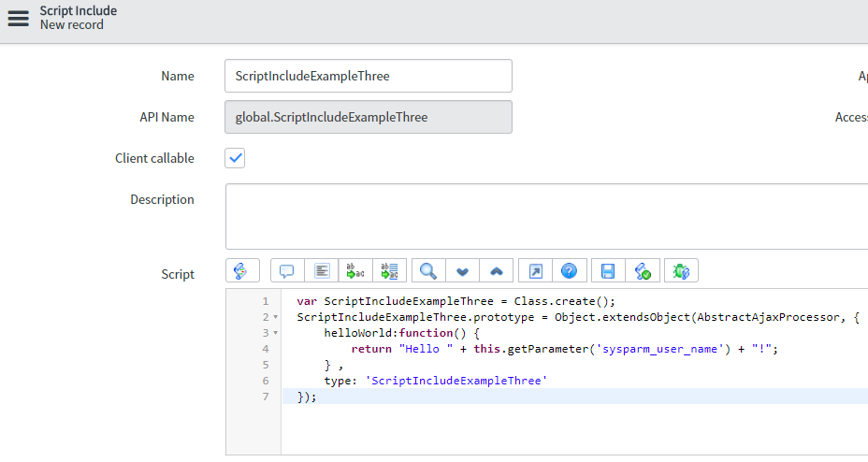
Task: Collapse the helloWorld function fold on line 3
Action: pos(274,334)
